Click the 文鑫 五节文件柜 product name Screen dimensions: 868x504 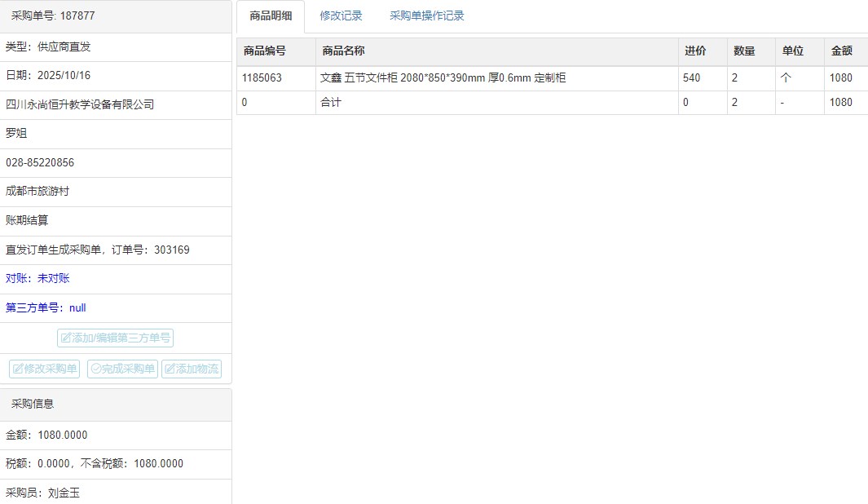click(x=443, y=78)
